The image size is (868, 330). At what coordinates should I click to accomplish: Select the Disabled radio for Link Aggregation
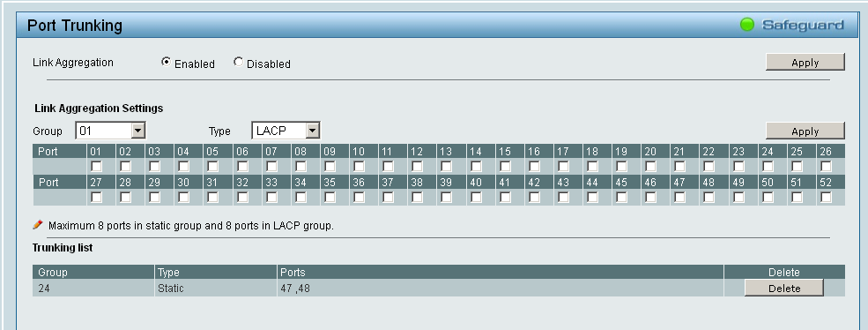click(238, 62)
